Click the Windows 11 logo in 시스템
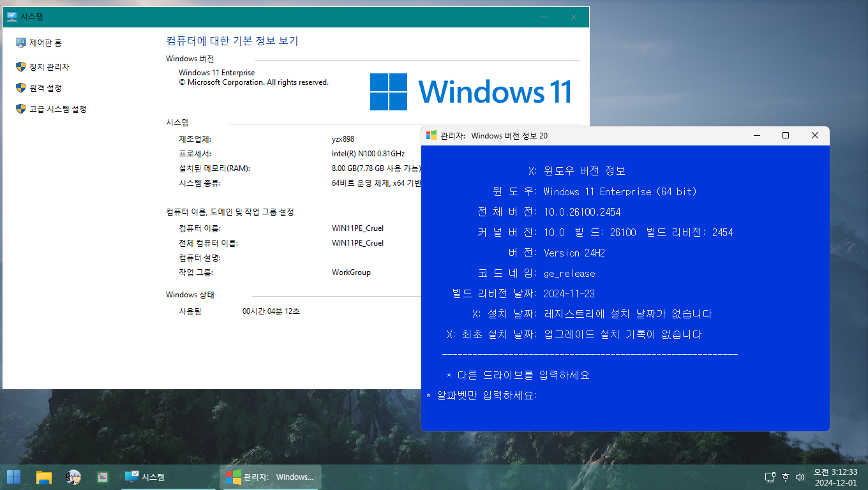The image size is (868, 490). tap(470, 92)
